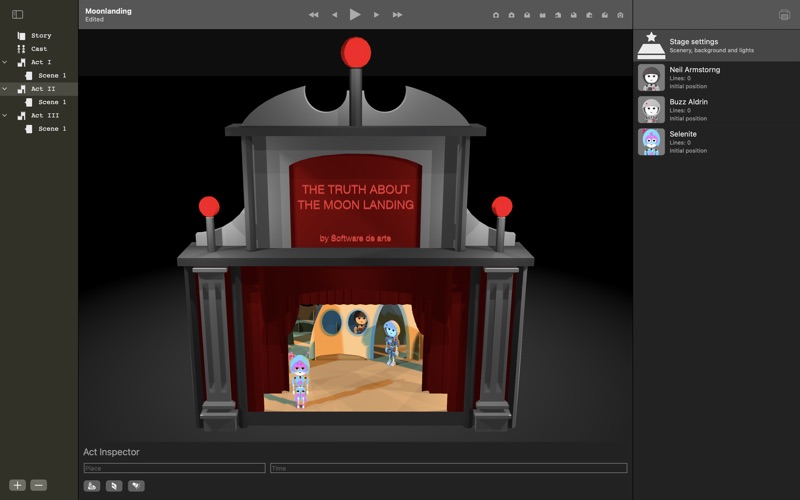Click the Neil Armstorng name text
800x500 pixels.
pyautogui.click(x=694, y=70)
